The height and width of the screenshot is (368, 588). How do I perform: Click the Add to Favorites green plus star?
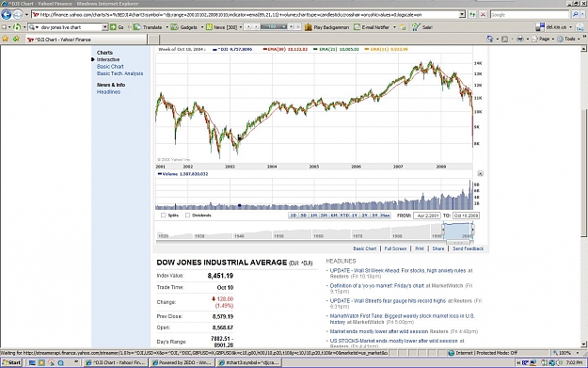(x=16, y=39)
